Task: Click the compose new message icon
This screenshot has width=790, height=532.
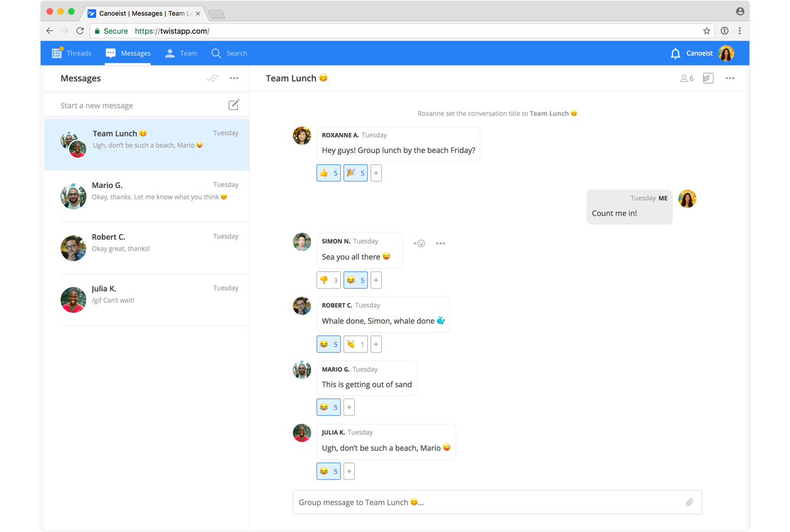Action: pos(234,105)
